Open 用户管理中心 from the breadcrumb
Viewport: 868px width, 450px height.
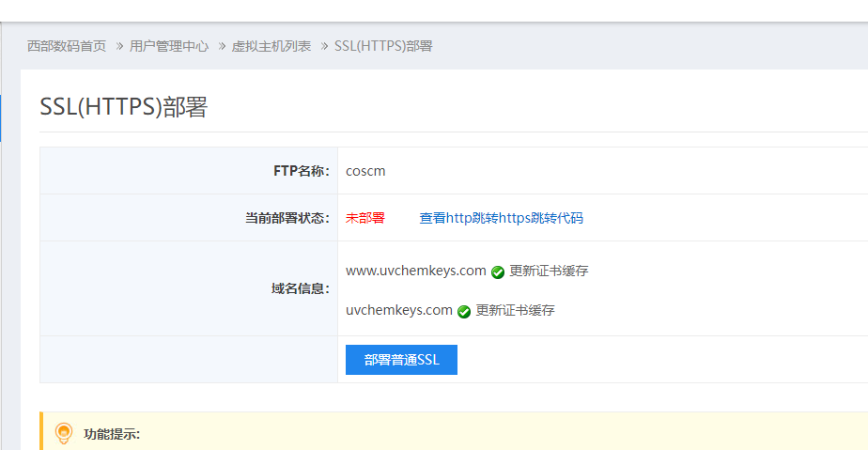pos(169,46)
